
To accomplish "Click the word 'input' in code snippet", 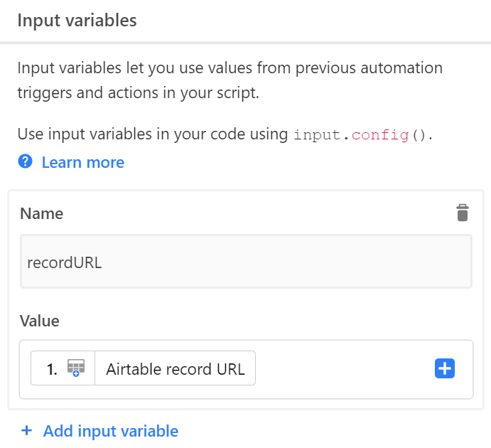I will point(317,135).
